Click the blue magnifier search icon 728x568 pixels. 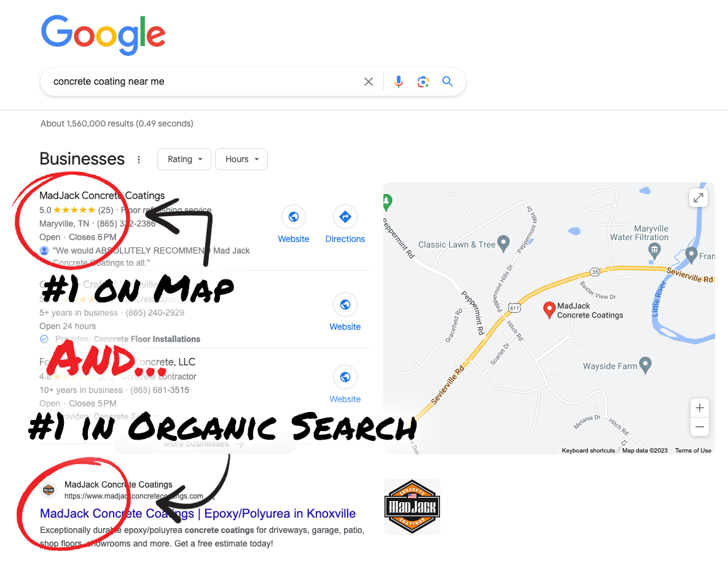click(x=448, y=82)
